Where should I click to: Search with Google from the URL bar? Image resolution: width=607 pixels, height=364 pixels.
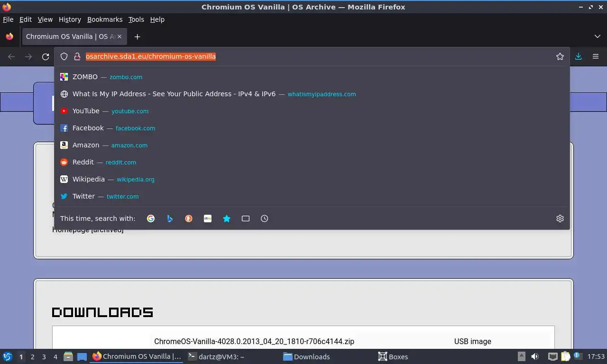151,218
